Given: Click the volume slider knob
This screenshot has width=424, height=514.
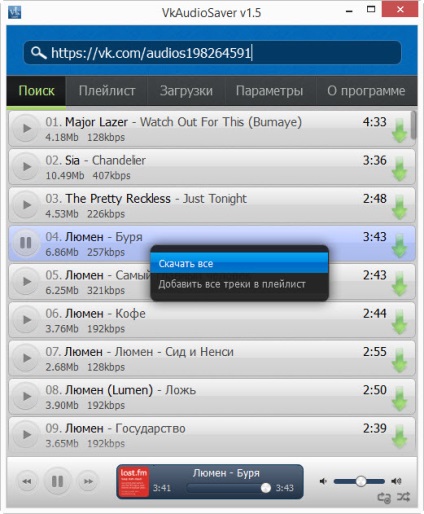Looking at the screenshot, I should click(x=361, y=481).
